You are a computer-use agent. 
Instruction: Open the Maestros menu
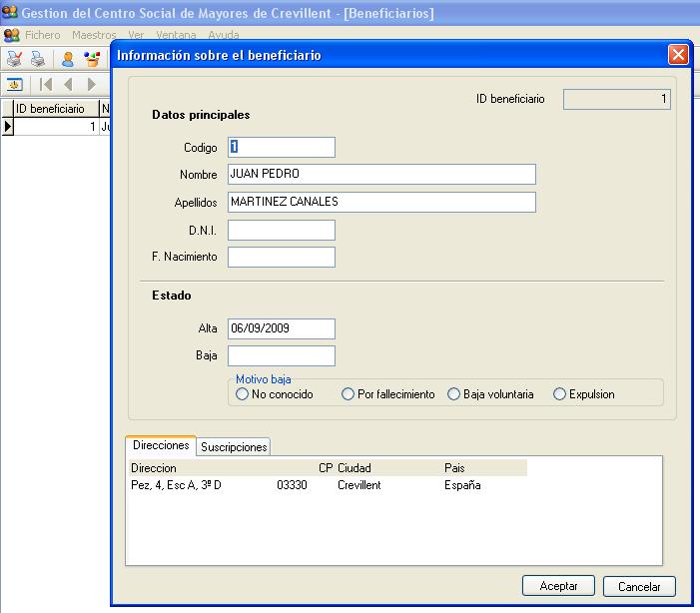94,35
